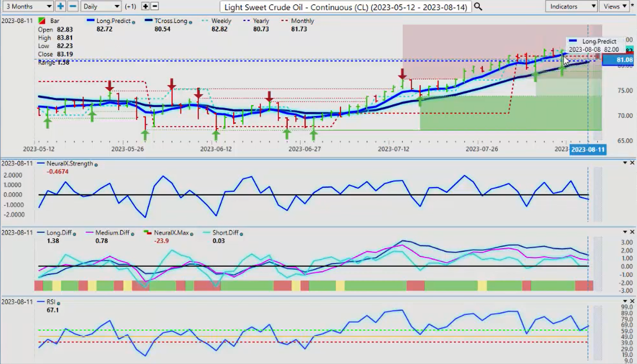Click the 2023-06-12 date axis label

point(216,149)
